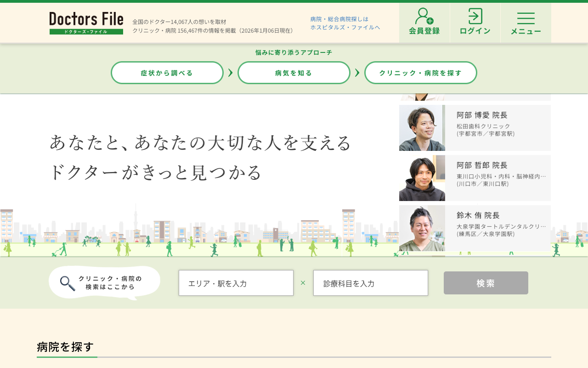This screenshot has height=368, width=588.
Task: Open the エリア・駅を入力 search field
Action: [x=236, y=283]
